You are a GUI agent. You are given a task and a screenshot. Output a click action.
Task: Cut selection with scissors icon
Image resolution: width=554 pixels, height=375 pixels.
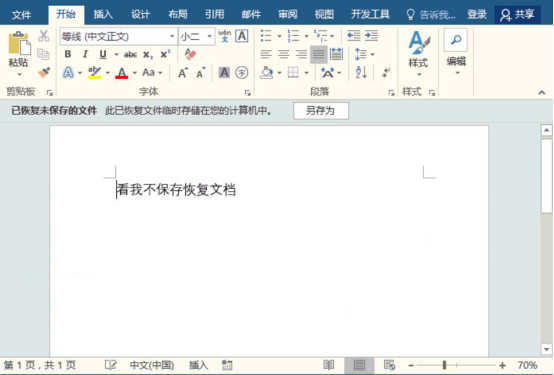coord(43,36)
